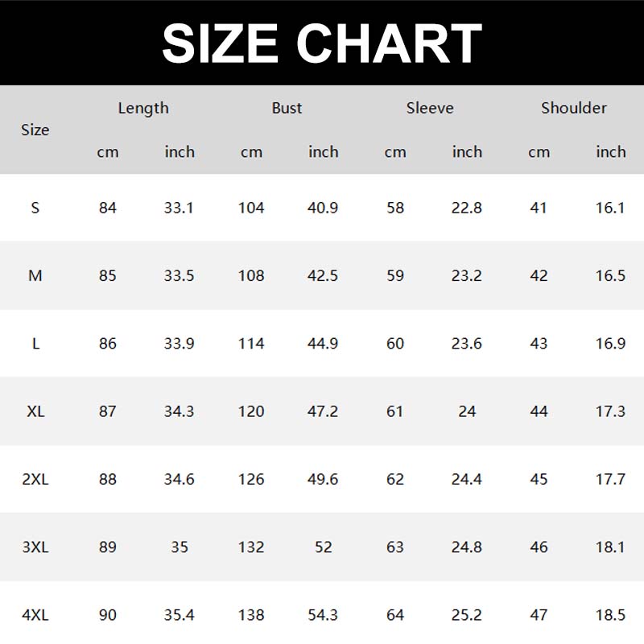
Task: Click the Shoulder column header
Action: point(574,108)
